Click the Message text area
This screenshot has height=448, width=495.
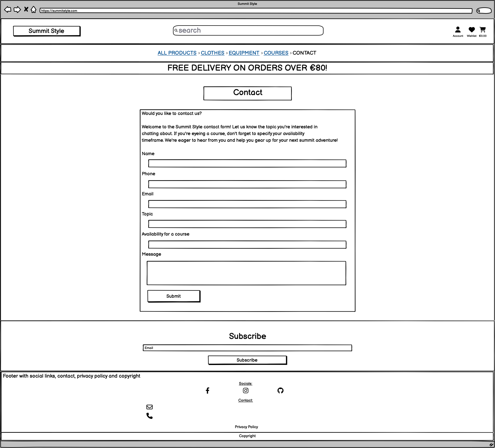(x=246, y=273)
